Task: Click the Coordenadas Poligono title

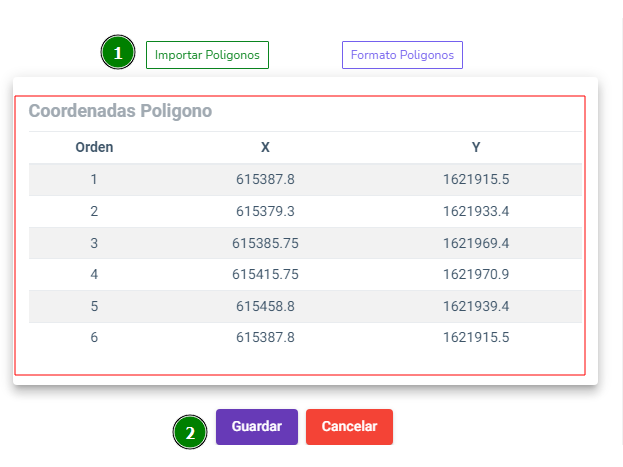Action: [120, 110]
